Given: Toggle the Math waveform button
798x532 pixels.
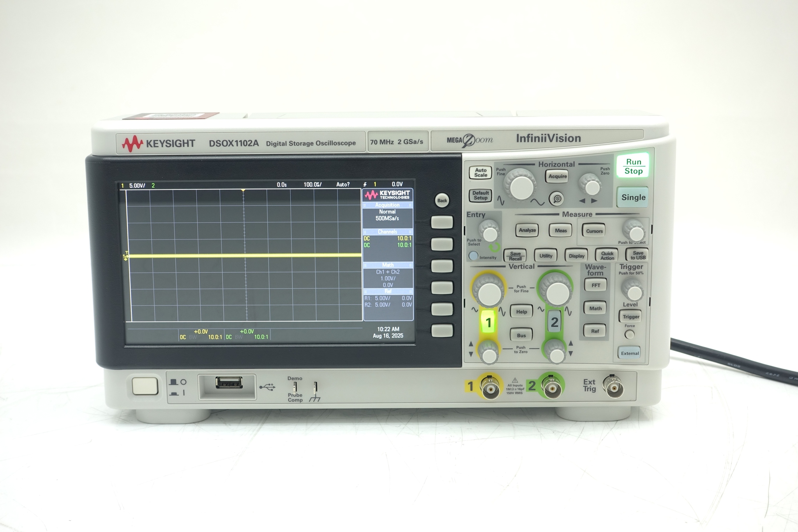Looking at the screenshot, I should pos(595,308).
